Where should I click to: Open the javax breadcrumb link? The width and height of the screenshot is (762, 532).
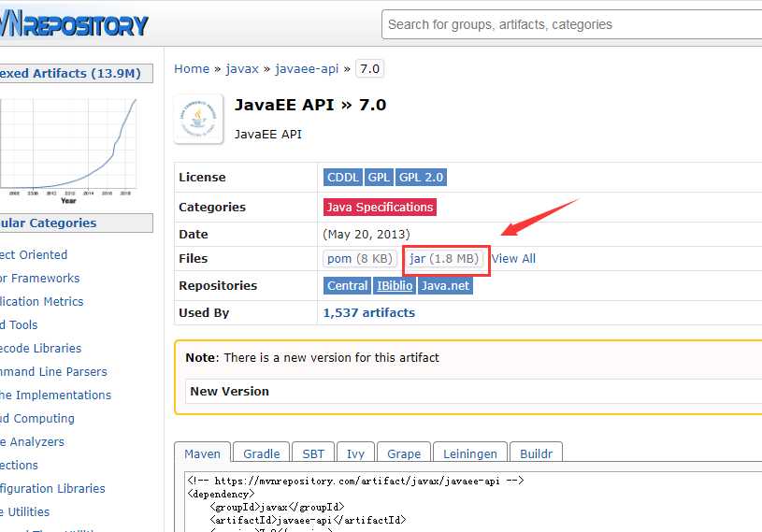[x=242, y=68]
